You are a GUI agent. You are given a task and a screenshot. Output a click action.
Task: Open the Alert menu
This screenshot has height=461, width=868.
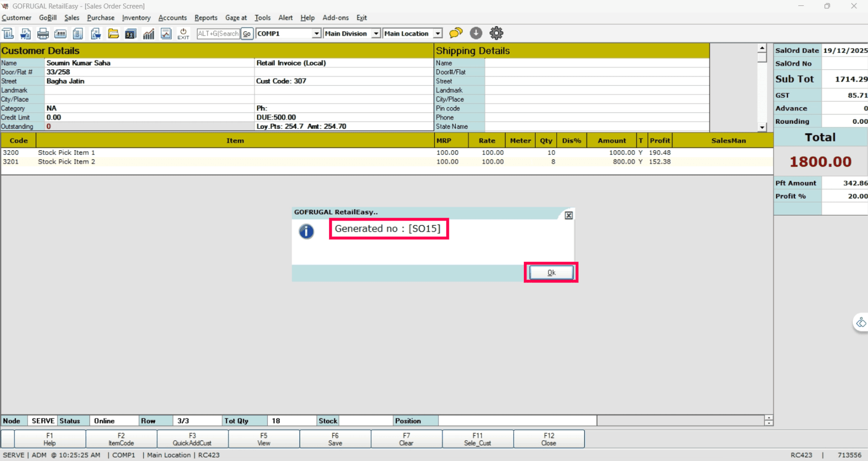tap(286, 18)
